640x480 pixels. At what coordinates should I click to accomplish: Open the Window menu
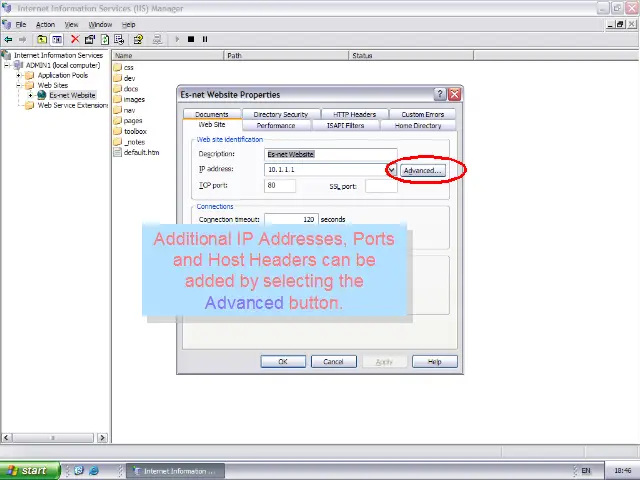click(x=100, y=24)
